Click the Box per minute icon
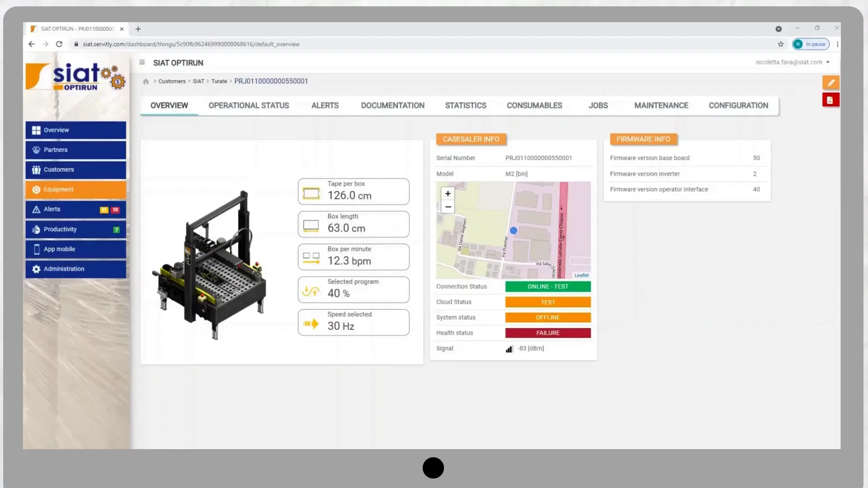 (x=311, y=258)
